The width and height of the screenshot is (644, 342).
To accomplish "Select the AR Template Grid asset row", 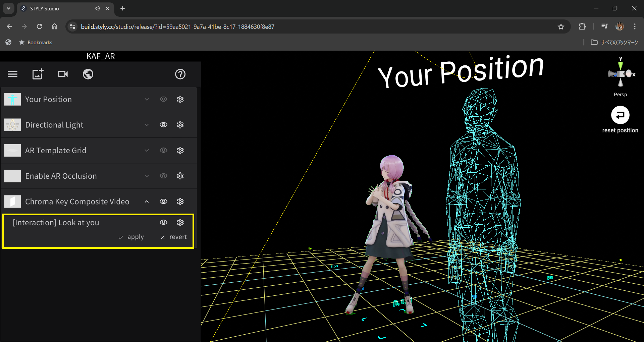I will coord(99,150).
